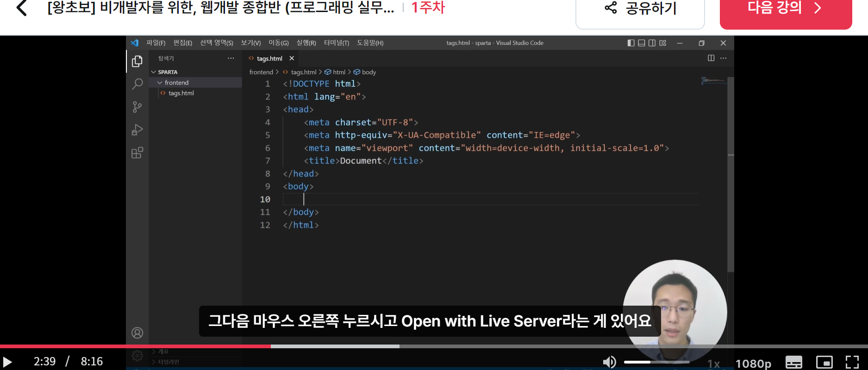Mute the video with the speaker icon
This screenshot has width=868, height=370.
609,362
